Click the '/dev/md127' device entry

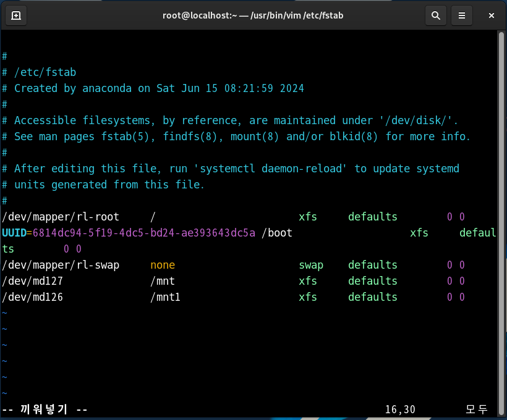coord(32,281)
